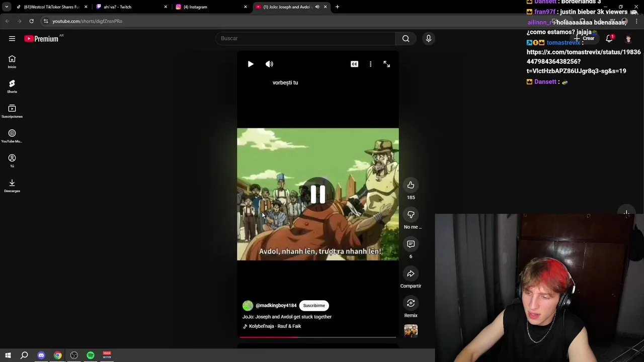Open the Kolybel'naja · Rauf & Faik sound link
This screenshot has height=362, width=644.
click(x=275, y=326)
